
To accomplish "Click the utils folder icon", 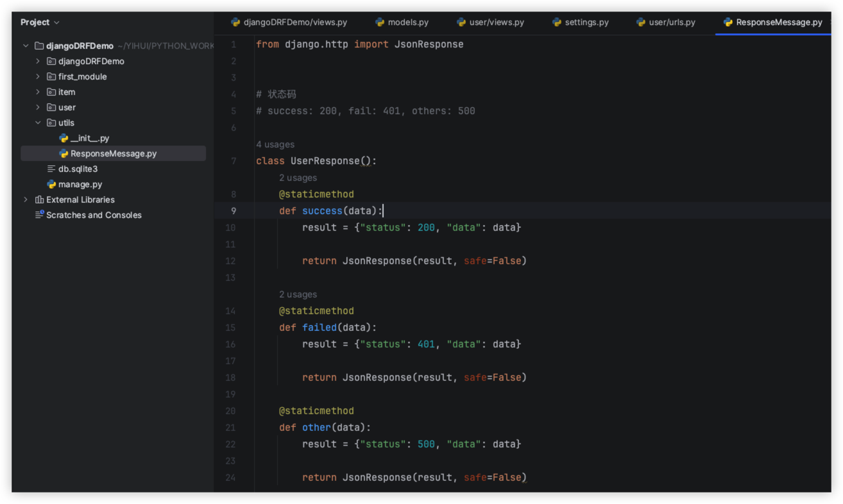I will click(x=51, y=123).
